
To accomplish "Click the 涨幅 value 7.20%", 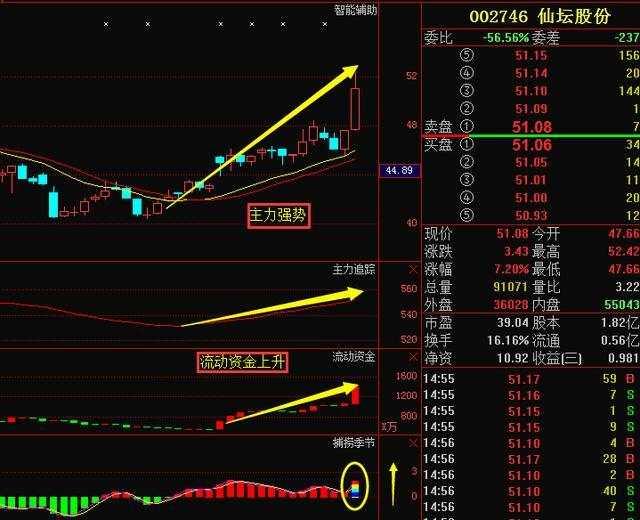I will click(511, 269).
